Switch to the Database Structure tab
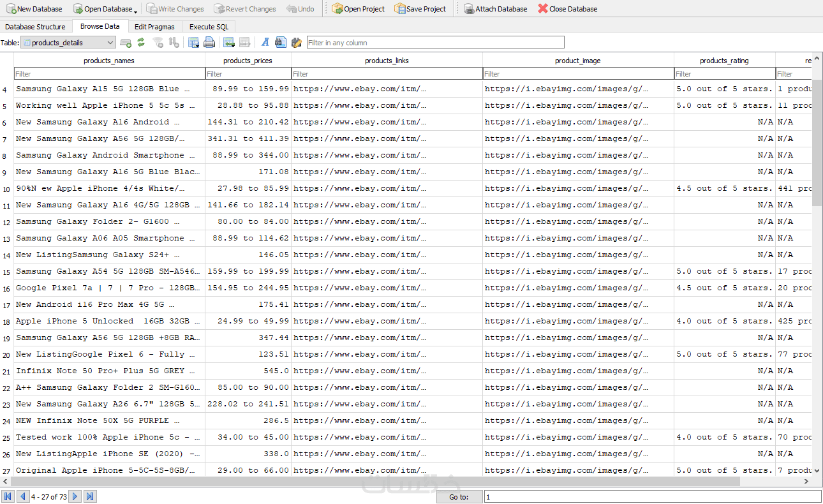823x504 pixels. (35, 27)
